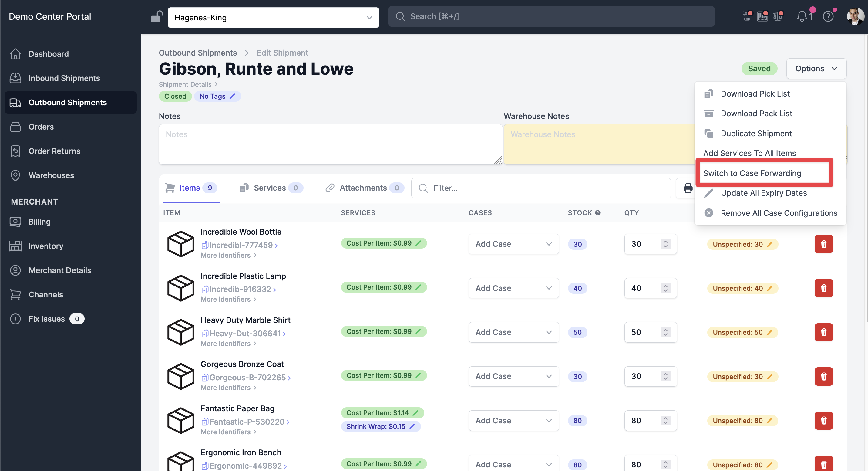Image resolution: width=868 pixels, height=471 pixels.
Task: Click the Notes text area
Action: pyautogui.click(x=331, y=144)
